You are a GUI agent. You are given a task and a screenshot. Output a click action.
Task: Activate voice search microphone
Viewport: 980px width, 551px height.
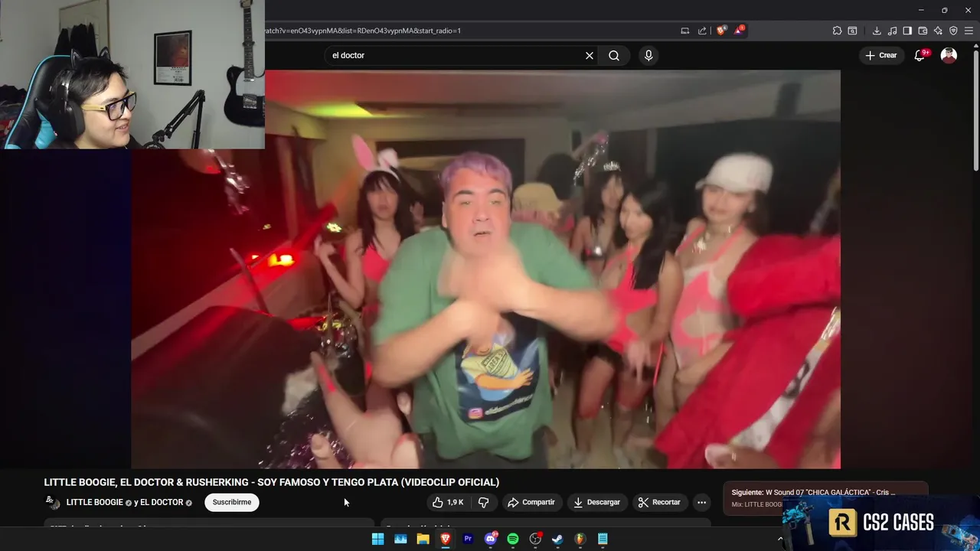tap(648, 55)
